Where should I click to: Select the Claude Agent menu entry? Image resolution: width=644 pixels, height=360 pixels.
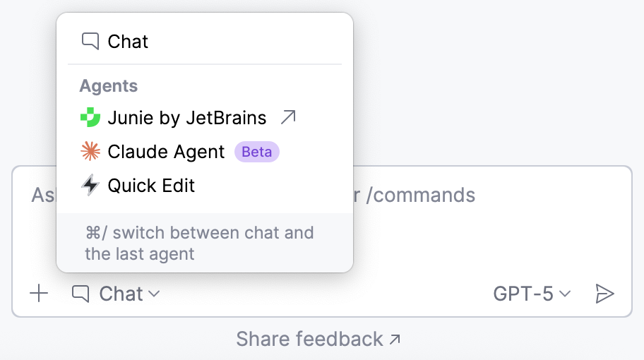pyautogui.click(x=166, y=152)
